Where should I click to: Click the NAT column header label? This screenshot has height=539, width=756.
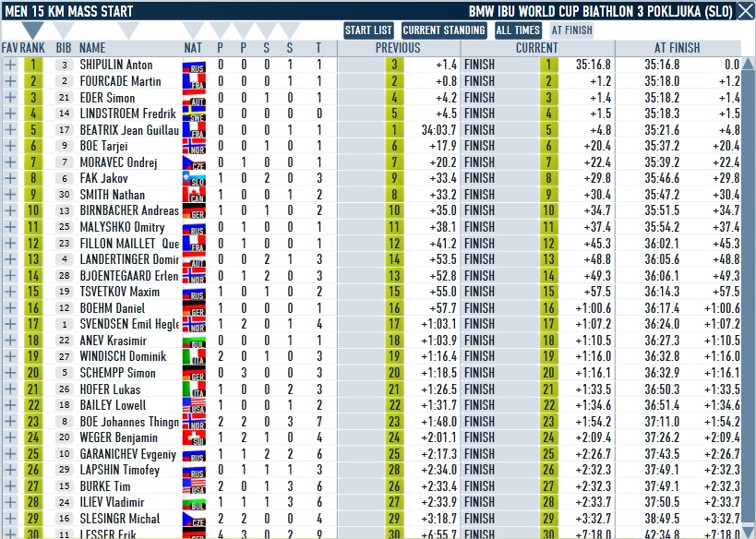[x=193, y=48]
